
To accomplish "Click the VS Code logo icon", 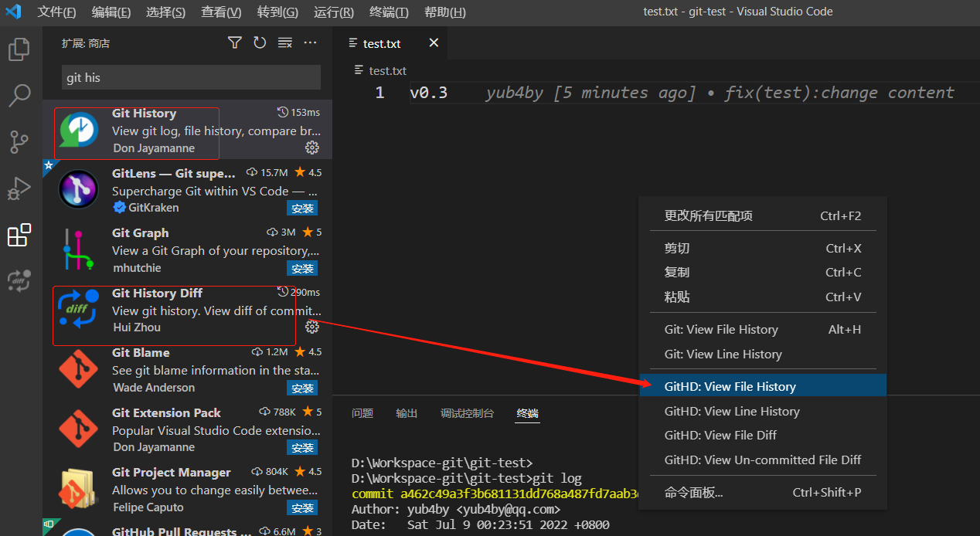I will pos(13,12).
